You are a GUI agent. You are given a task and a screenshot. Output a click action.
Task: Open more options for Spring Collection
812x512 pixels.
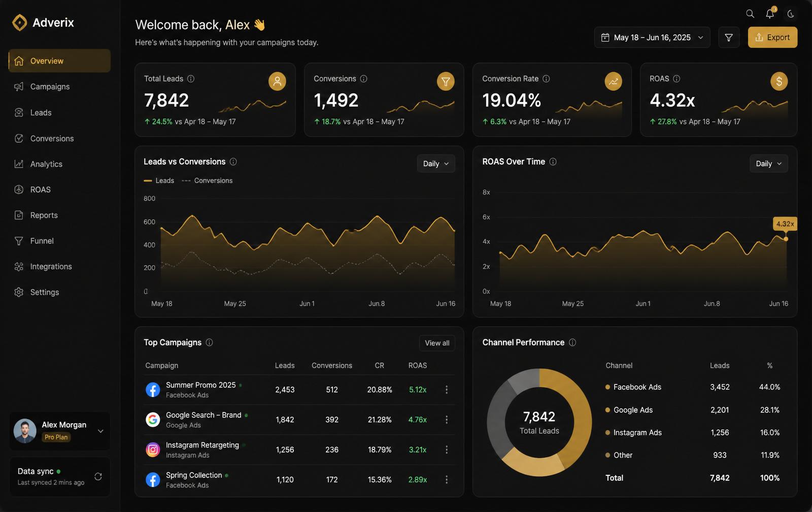point(447,479)
